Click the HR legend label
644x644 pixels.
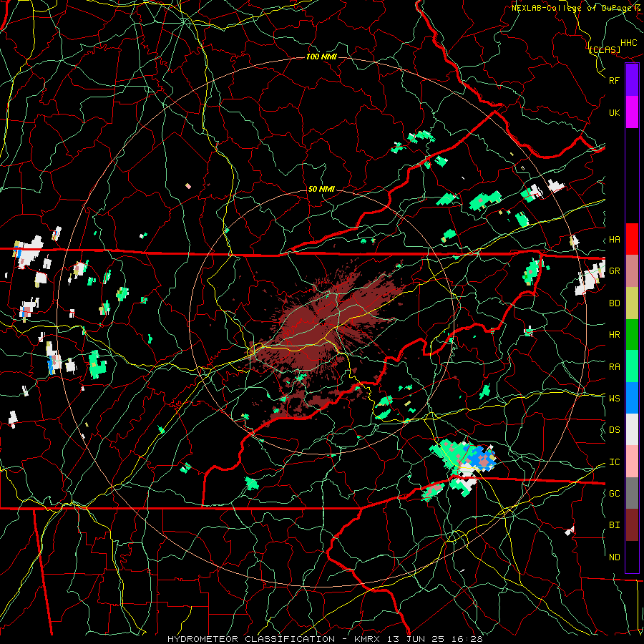tap(614, 335)
